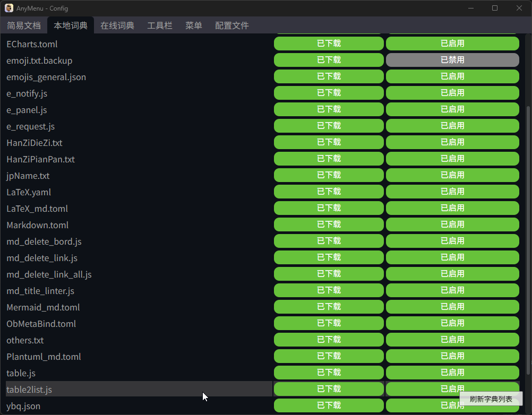Click 已下载 button for ECharts.toml
This screenshot has width=532, height=415.
tap(329, 44)
